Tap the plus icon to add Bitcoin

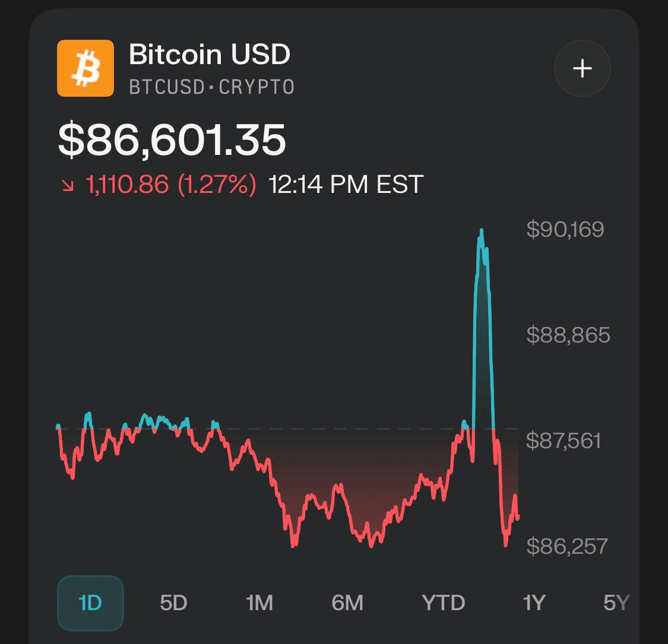(x=582, y=69)
